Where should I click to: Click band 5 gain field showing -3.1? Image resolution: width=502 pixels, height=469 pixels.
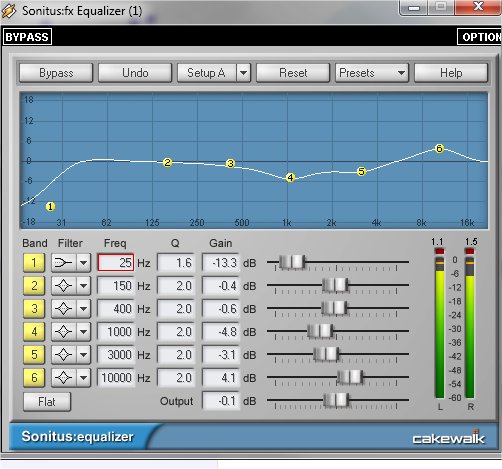pos(221,355)
